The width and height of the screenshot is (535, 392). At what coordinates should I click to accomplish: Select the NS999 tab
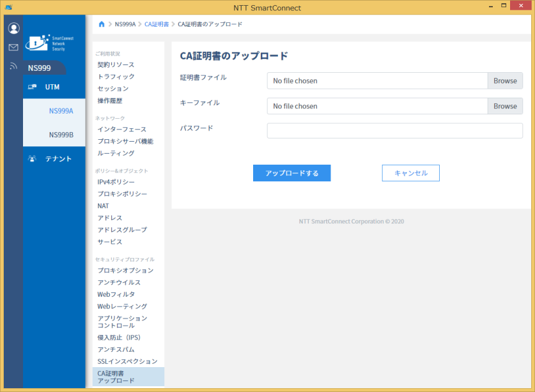point(44,68)
